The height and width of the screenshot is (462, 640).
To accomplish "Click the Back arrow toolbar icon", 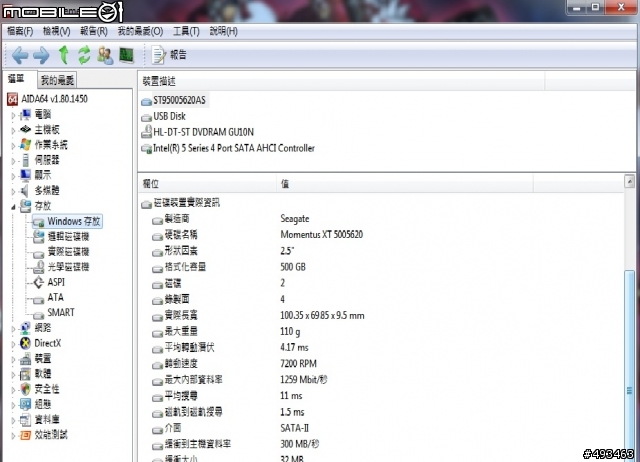I will coord(20,55).
